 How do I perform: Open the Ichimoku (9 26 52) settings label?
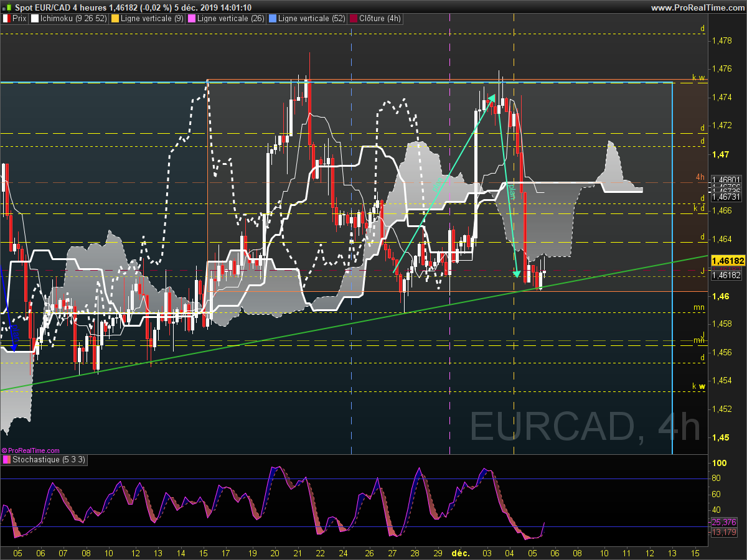click(73, 19)
